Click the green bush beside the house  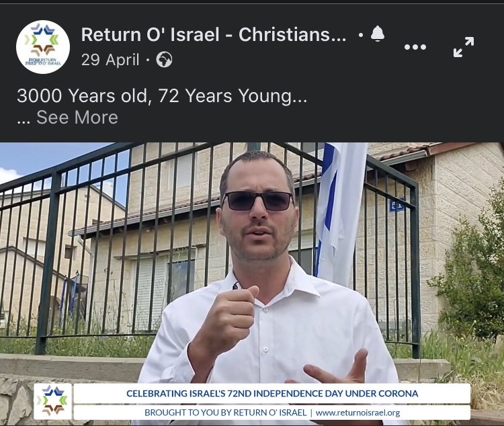tap(472, 273)
